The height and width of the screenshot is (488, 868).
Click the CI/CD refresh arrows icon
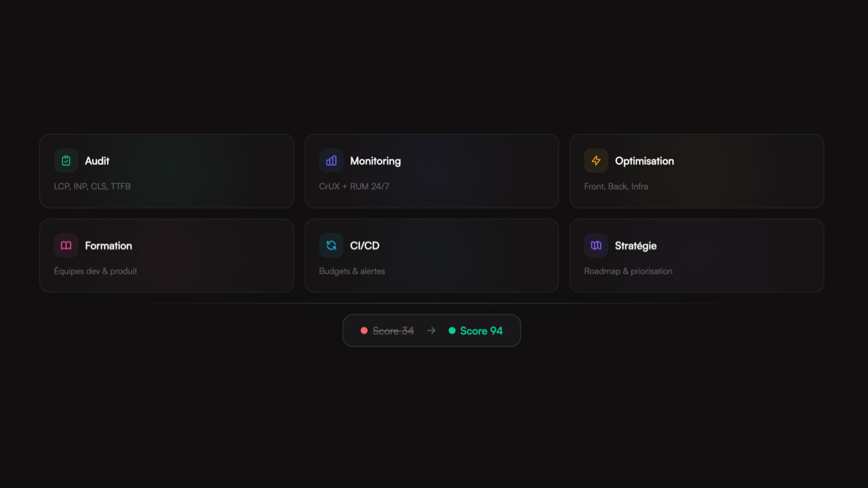pos(331,245)
